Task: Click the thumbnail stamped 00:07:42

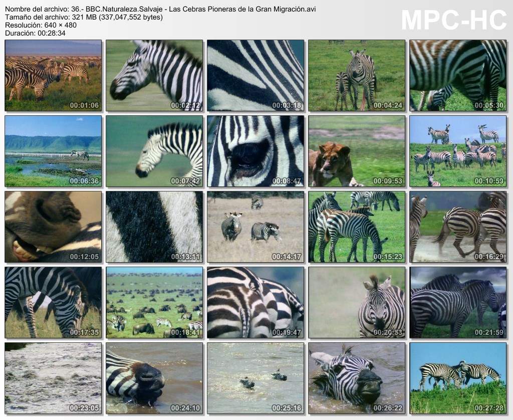Action: coord(154,151)
